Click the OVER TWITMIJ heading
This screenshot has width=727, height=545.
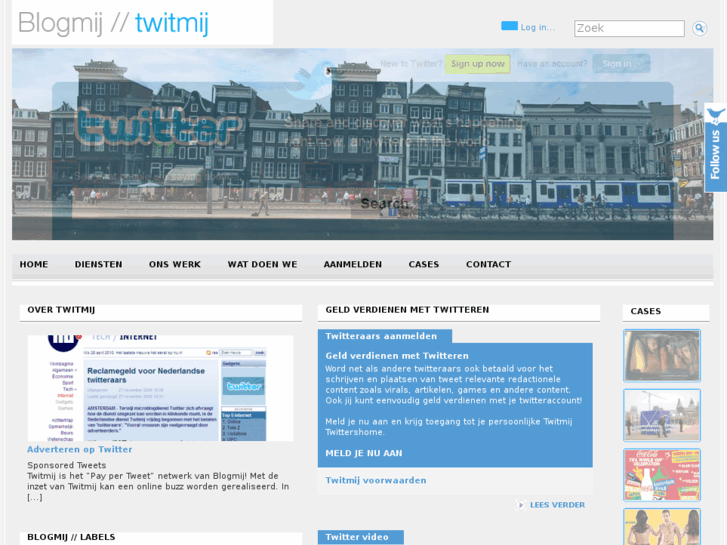point(61,310)
